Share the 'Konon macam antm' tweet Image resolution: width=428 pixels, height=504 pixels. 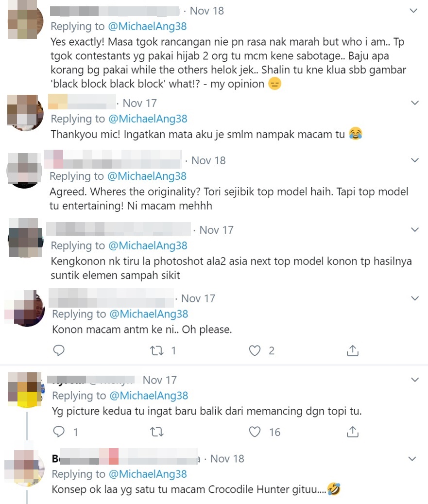click(x=353, y=350)
